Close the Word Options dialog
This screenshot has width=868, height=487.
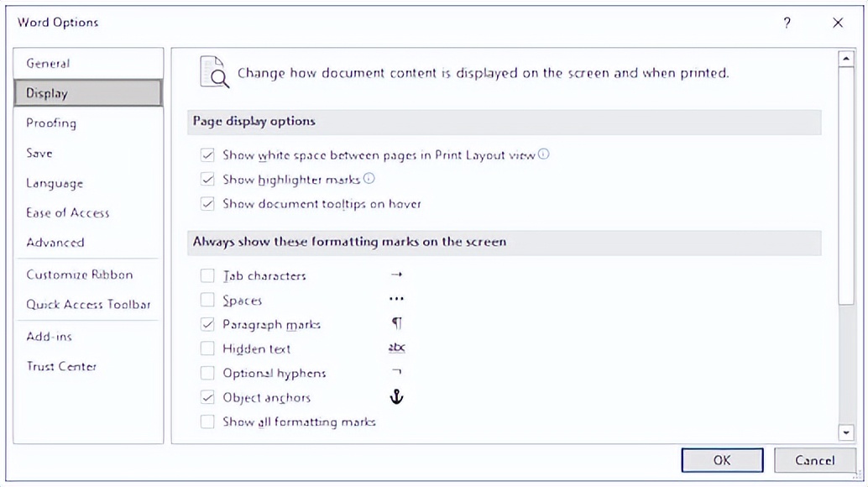click(x=838, y=23)
